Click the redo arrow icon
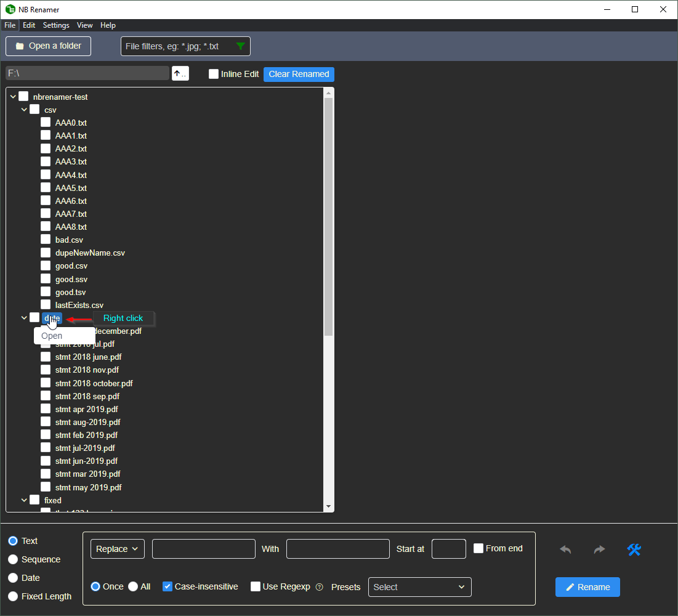The image size is (678, 616). (x=599, y=549)
